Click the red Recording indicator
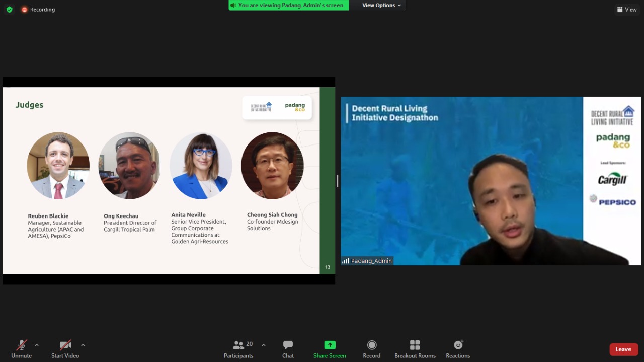The width and height of the screenshot is (644, 362). (x=38, y=10)
